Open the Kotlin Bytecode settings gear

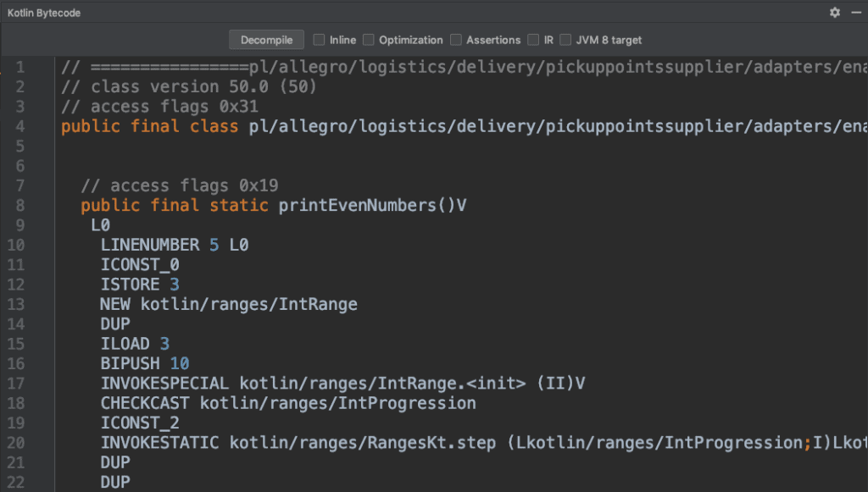tap(833, 12)
